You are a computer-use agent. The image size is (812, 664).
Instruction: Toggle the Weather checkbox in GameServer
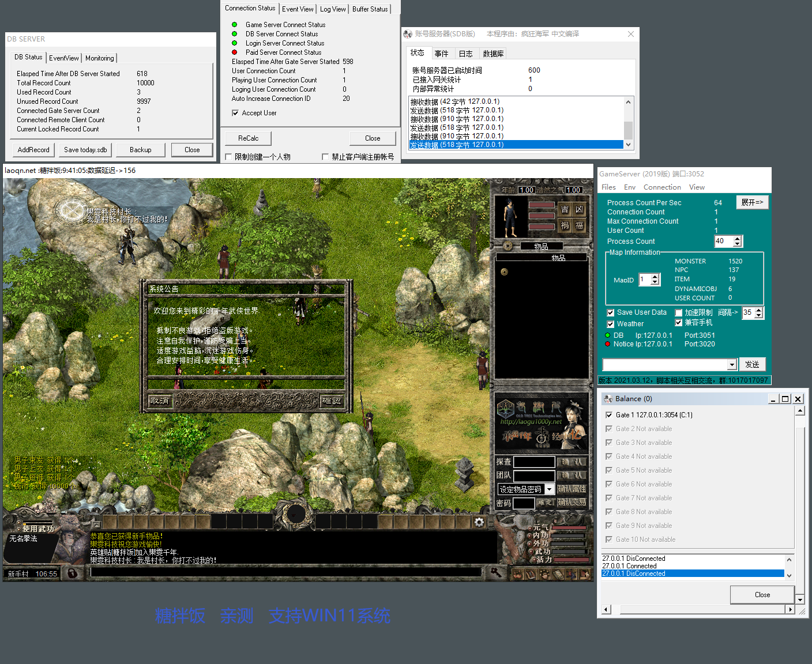pyautogui.click(x=611, y=324)
